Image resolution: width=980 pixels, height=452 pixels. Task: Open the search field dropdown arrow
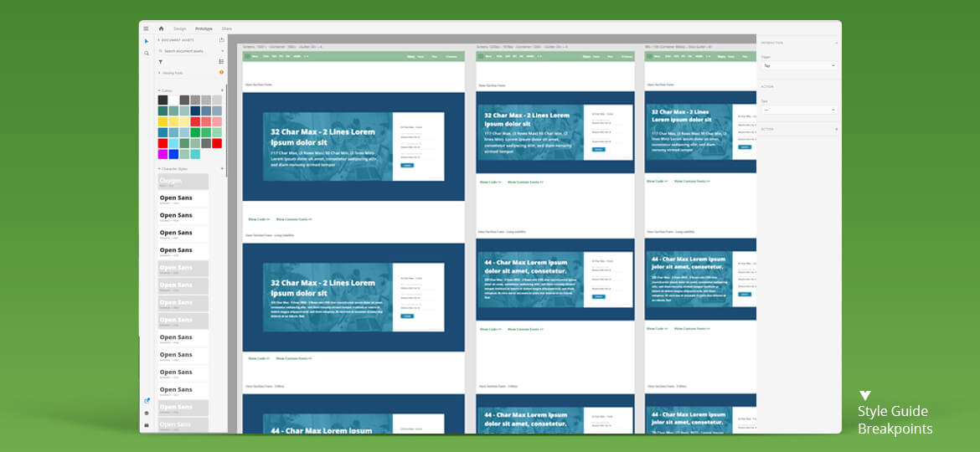tap(223, 50)
